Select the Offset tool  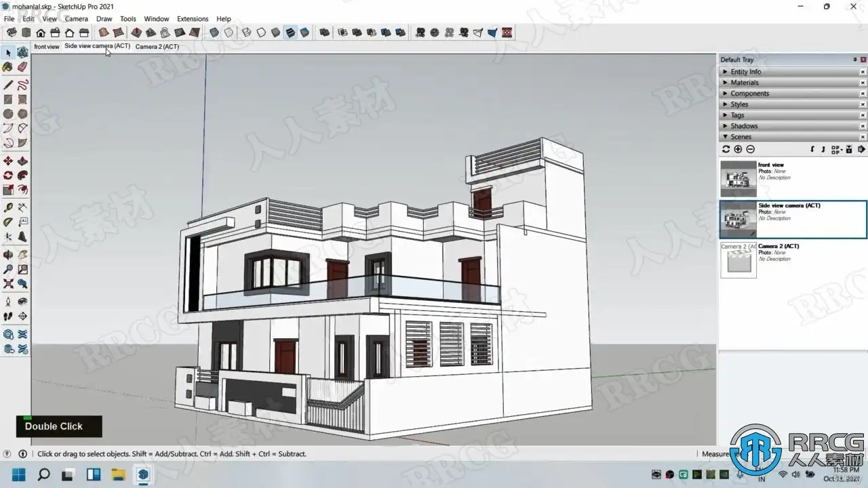pyautogui.click(x=22, y=190)
